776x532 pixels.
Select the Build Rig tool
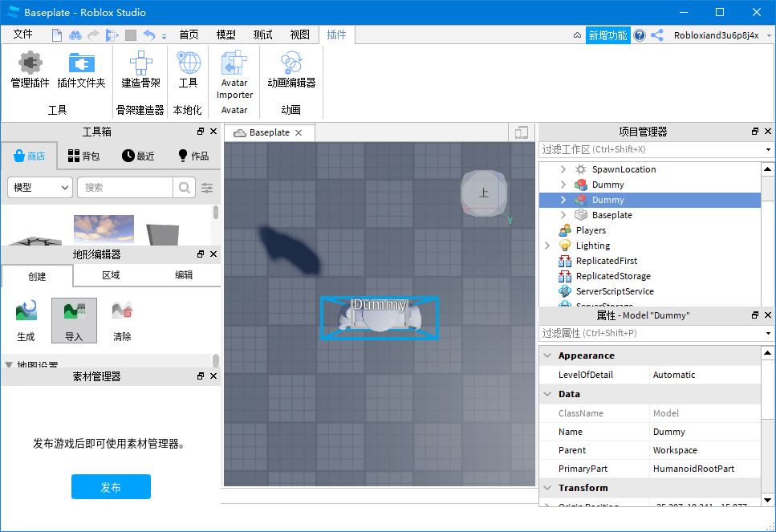point(140,71)
